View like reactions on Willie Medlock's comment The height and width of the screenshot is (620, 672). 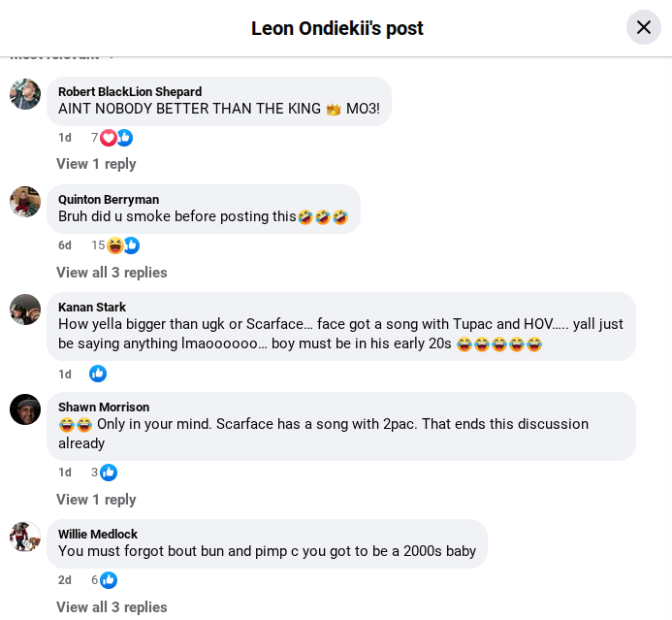tap(108, 580)
